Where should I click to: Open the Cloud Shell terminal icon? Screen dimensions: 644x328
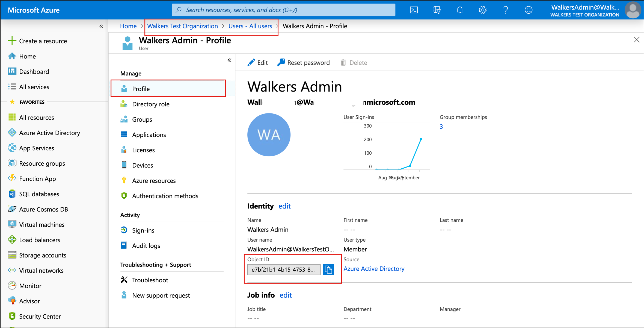point(414,10)
